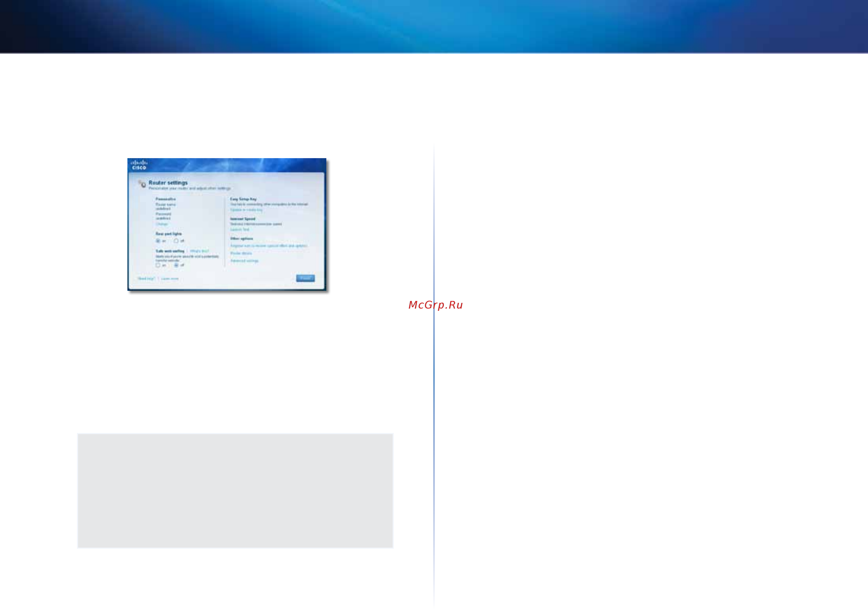Turn rear port lights on
This screenshot has width=868, height=609.
(x=158, y=241)
